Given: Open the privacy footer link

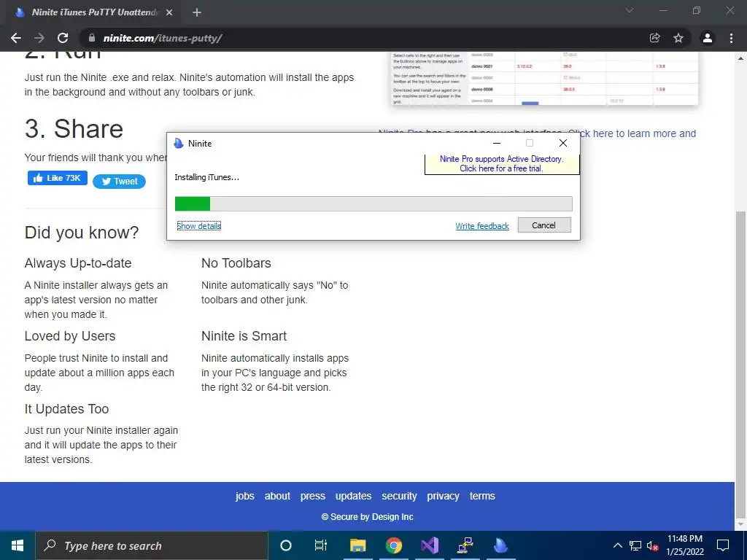Looking at the screenshot, I should [443, 496].
